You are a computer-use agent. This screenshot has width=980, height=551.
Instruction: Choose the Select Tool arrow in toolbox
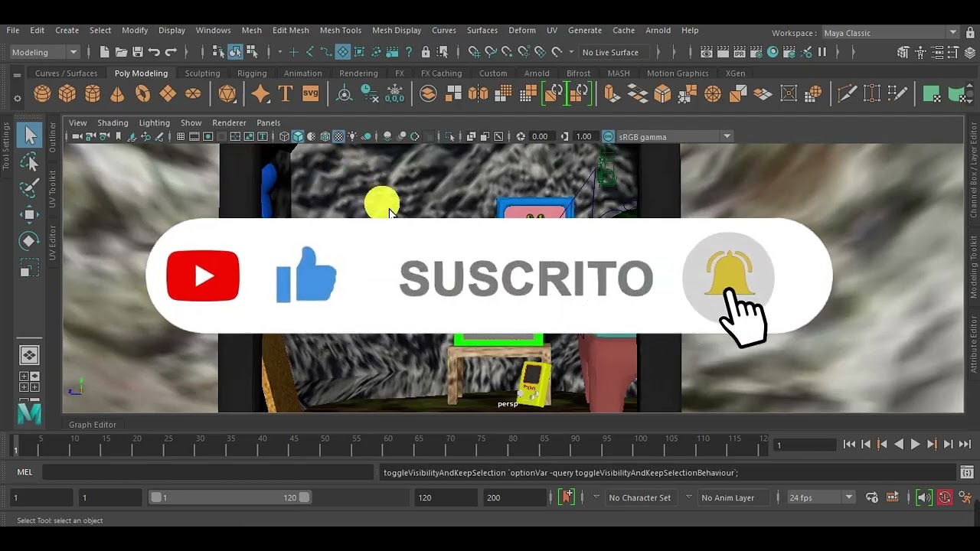tap(30, 135)
